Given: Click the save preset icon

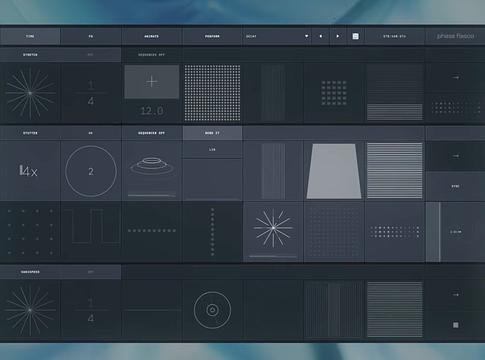Looking at the screenshot, I should [355, 36].
